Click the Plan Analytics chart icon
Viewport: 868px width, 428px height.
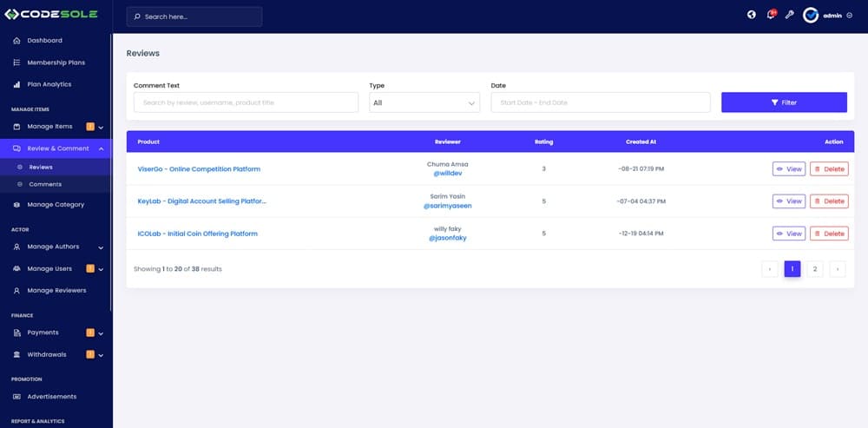17,84
